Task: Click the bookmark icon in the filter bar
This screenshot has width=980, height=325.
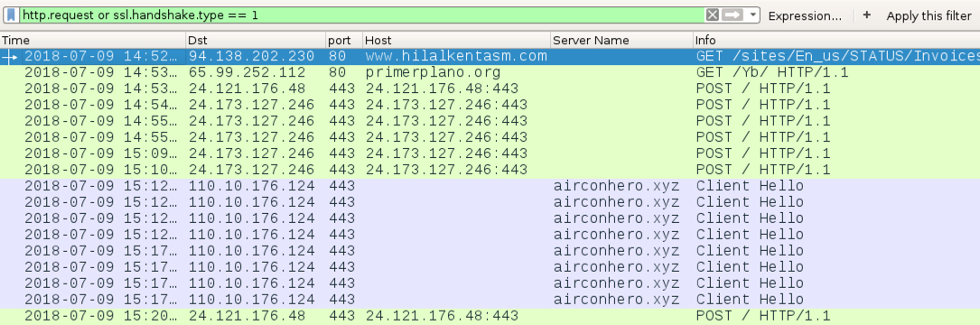Action: 12,15
